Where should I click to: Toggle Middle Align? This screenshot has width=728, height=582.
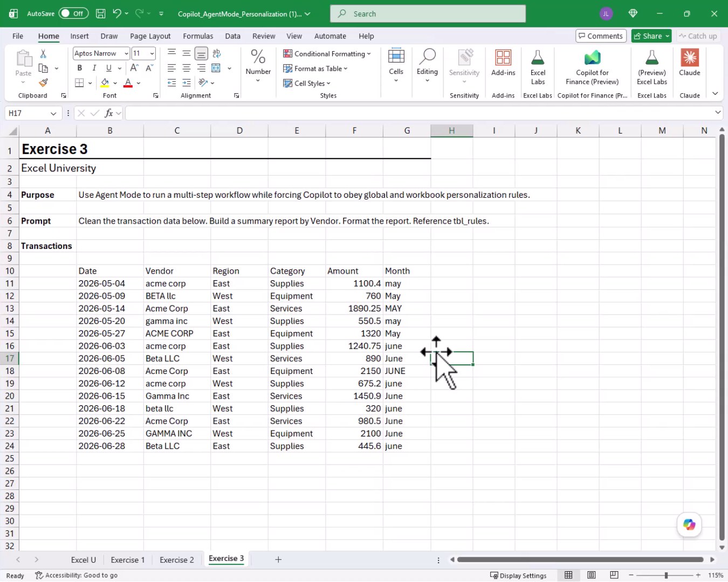[186, 53]
